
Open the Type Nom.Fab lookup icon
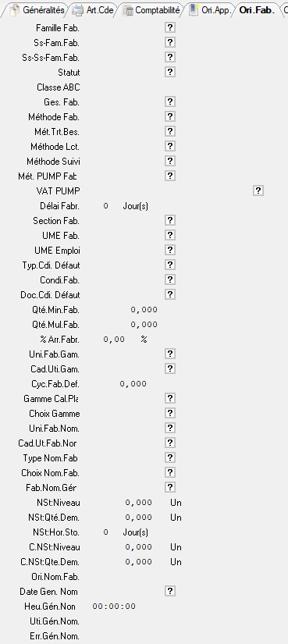170,457
